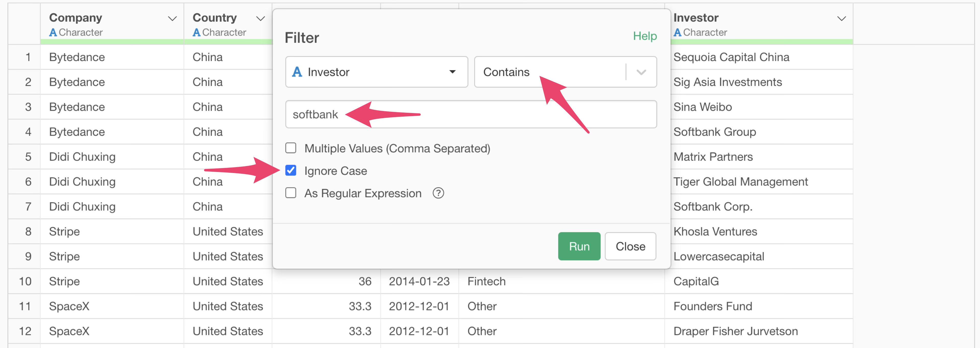Run the filter

coord(579,246)
